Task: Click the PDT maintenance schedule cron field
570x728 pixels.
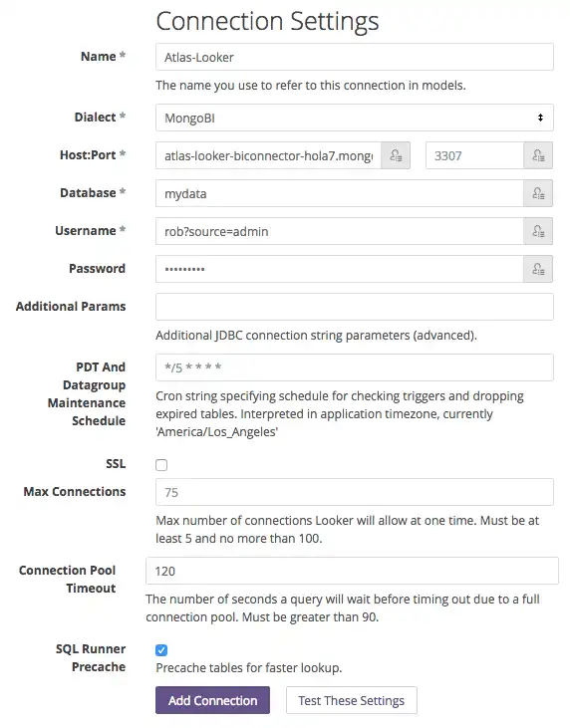Action: point(355,367)
